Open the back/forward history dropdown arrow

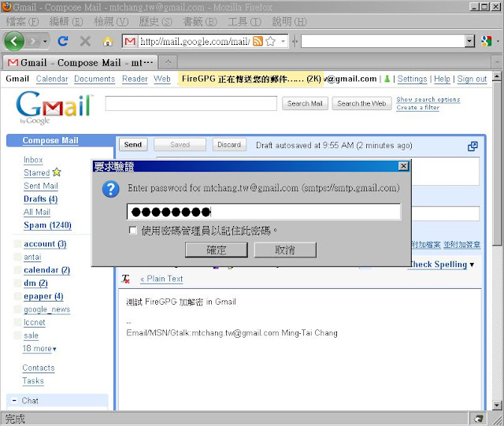point(46,42)
